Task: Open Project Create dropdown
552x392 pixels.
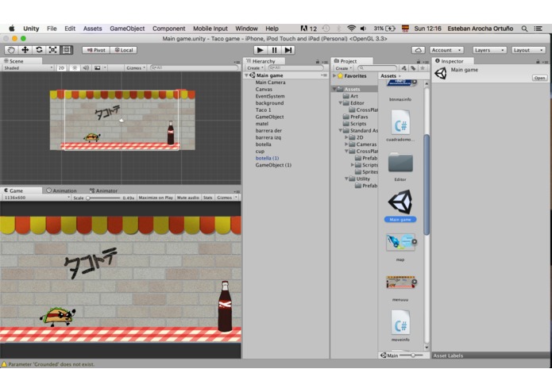Action: (x=343, y=68)
